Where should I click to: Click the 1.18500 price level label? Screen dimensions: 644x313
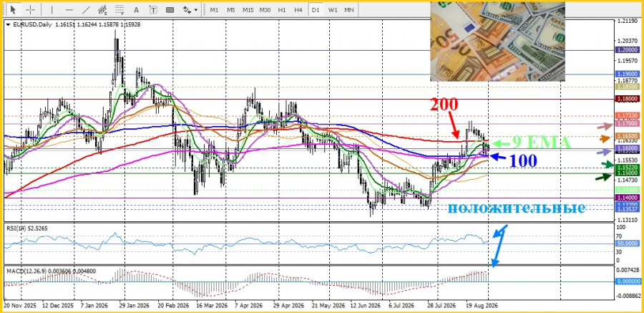pos(626,87)
